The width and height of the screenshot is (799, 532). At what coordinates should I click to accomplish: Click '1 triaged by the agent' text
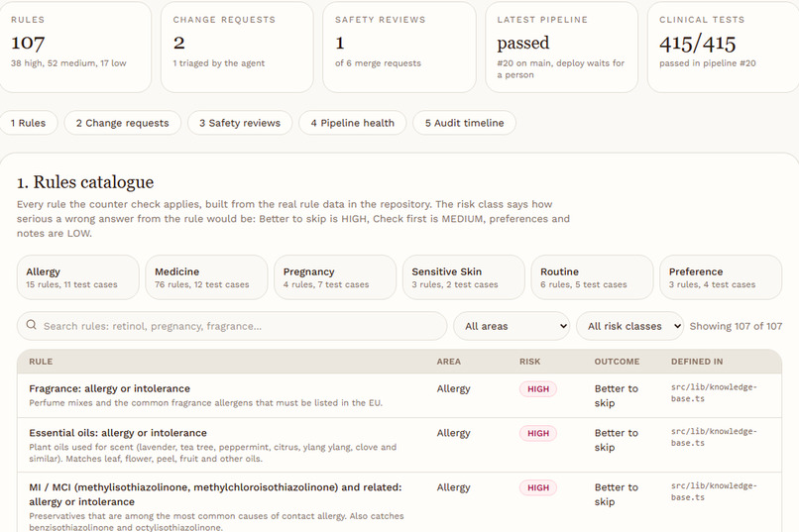tap(219, 63)
